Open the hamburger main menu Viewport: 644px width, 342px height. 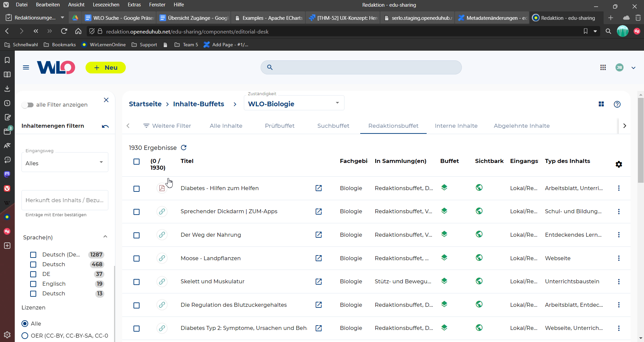pyautogui.click(x=26, y=68)
